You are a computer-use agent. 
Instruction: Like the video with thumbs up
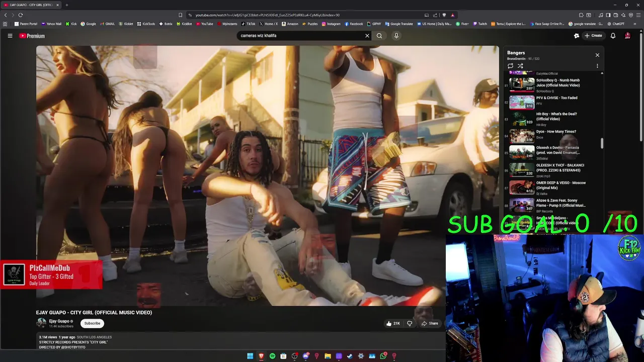[x=393, y=323]
